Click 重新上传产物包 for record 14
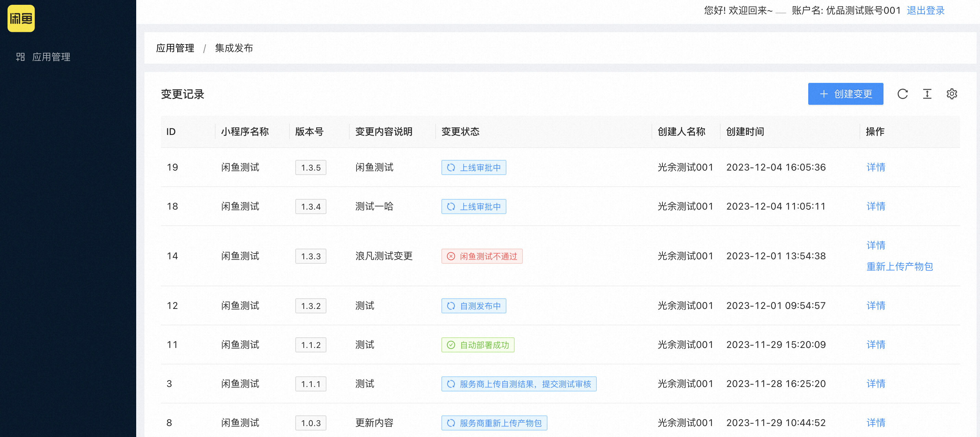Viewport: 980px width, 437px height. pyautogui.click(x=899, y=266)
